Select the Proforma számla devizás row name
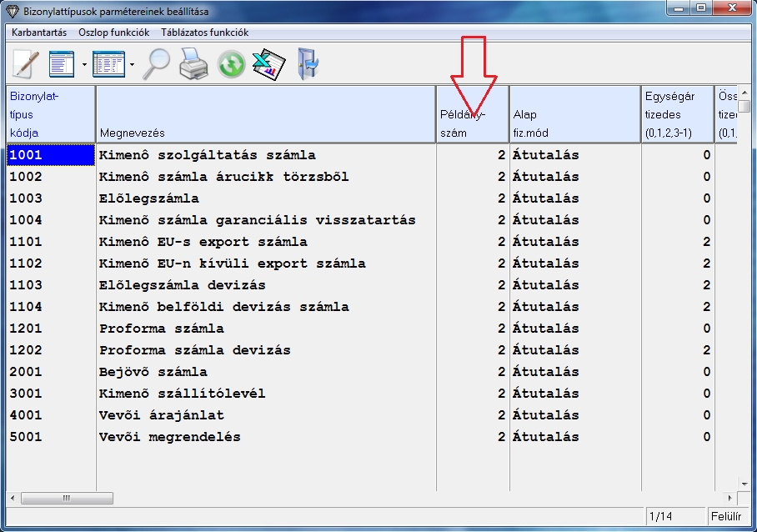 [x=194, y=350]
